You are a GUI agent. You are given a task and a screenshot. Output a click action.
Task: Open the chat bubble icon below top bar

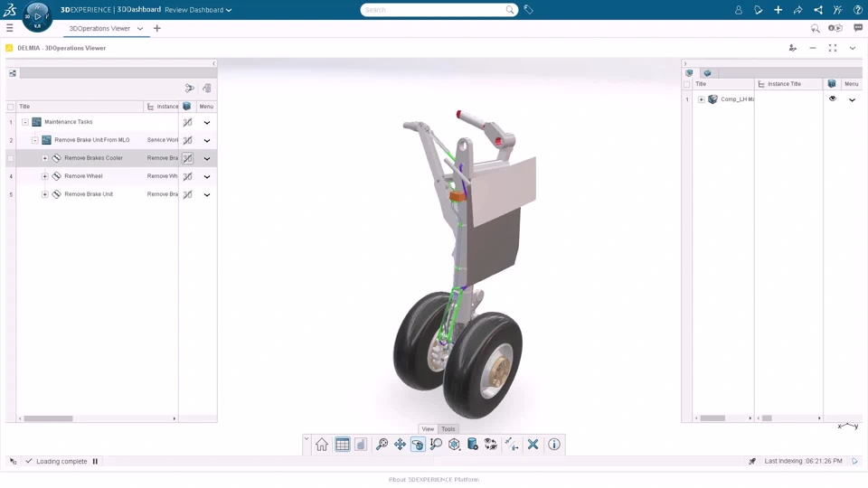[x=858, y=28]
